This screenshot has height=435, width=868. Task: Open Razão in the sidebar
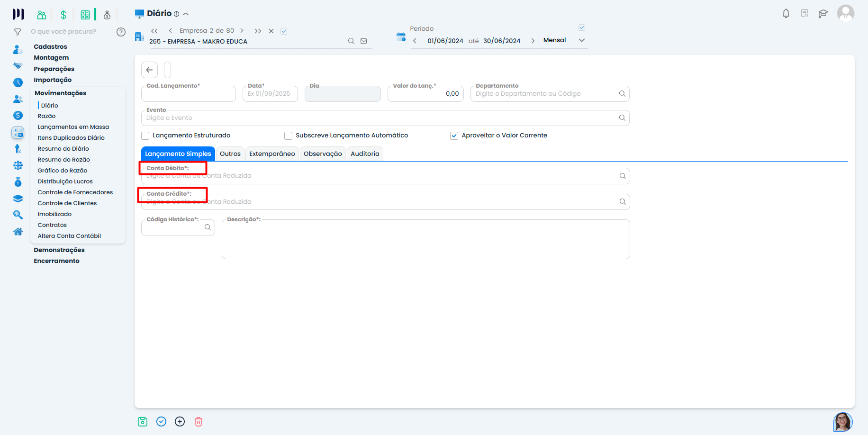(x=46, y=116)
